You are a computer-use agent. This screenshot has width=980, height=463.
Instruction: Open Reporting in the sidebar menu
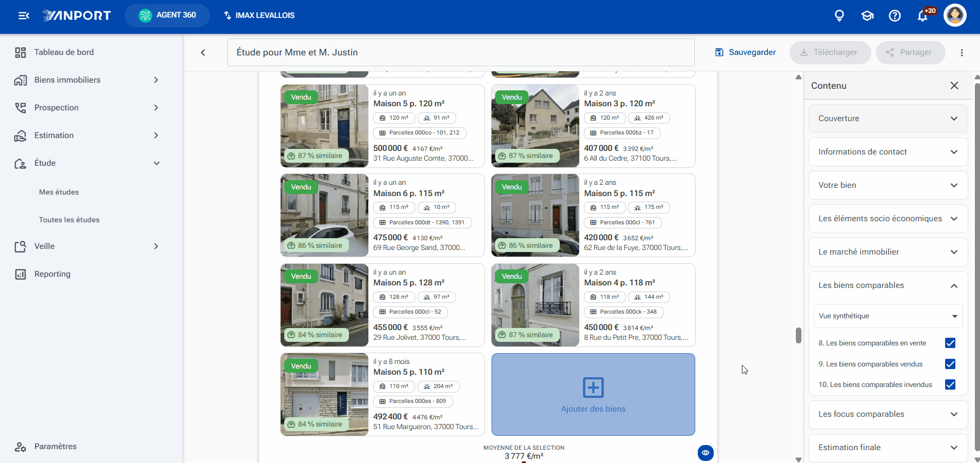pyautogui.click(x=52, y=274)
